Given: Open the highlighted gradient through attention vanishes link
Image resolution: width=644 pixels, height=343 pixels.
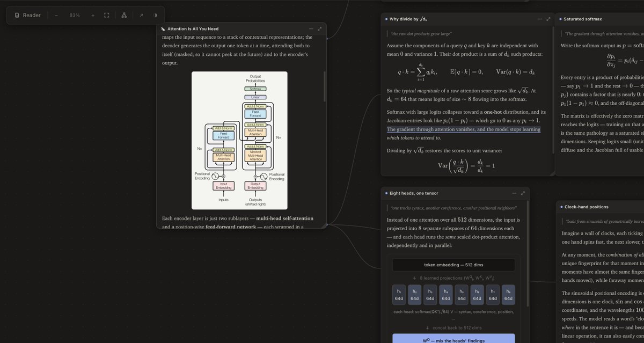Looking at the screenshot, I should (x=464, y=129).
